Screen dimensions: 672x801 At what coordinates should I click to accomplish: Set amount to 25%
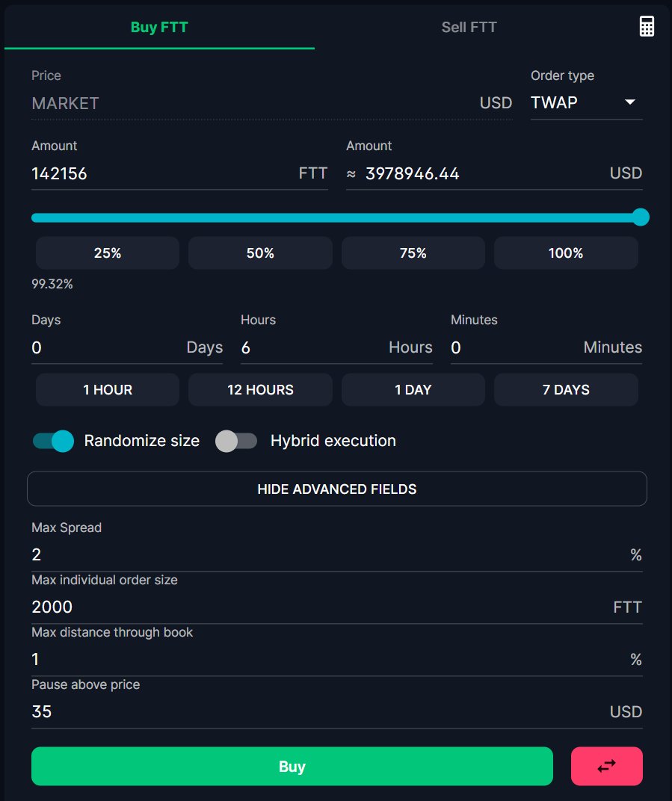point(108,253)
